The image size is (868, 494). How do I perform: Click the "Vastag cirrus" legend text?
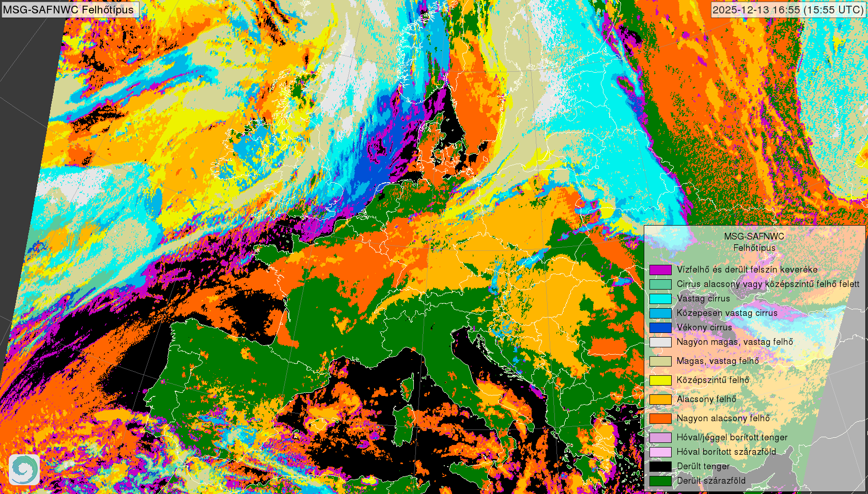coord(703,298)
